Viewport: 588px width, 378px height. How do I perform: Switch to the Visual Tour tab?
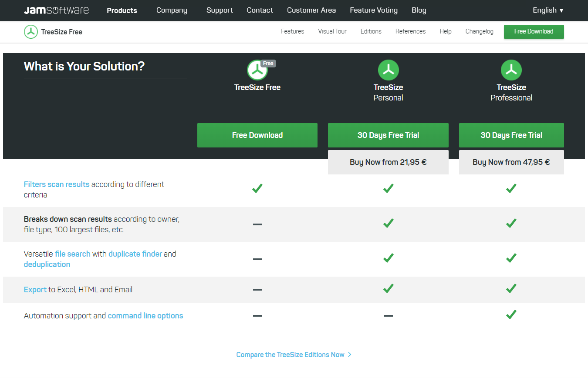pyautogui.click(x=332, y=31)
